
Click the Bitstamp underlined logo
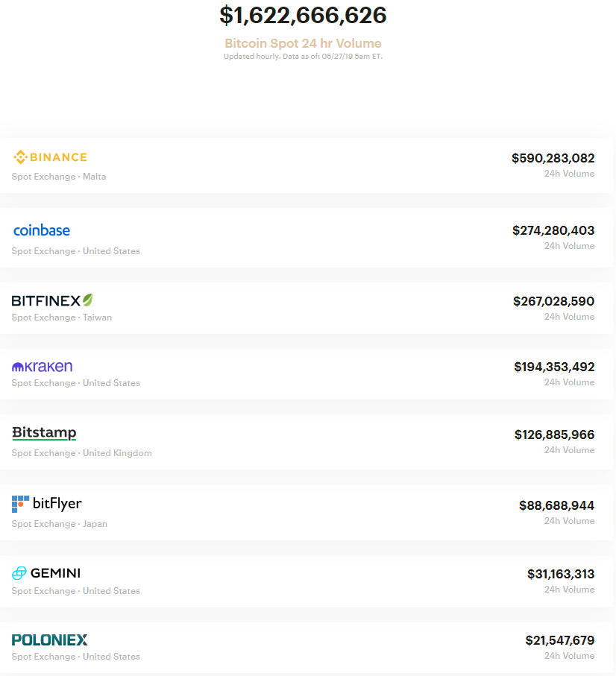click(43, 433)
